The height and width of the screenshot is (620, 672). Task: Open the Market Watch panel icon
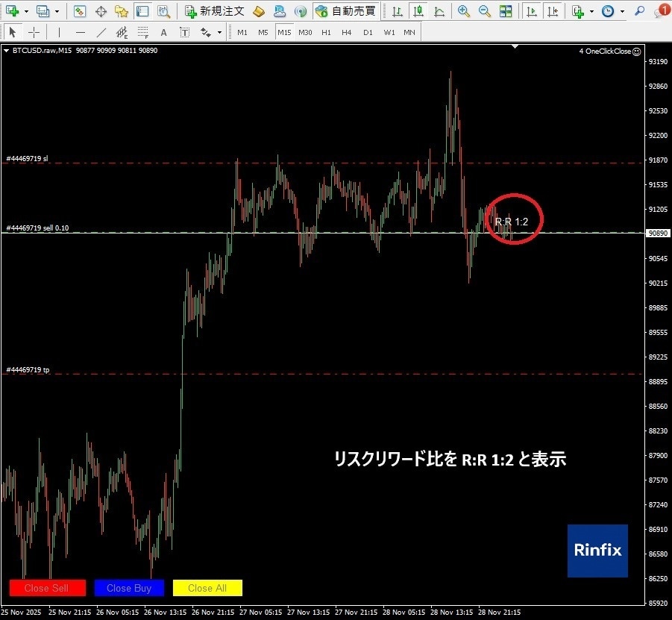79,11
